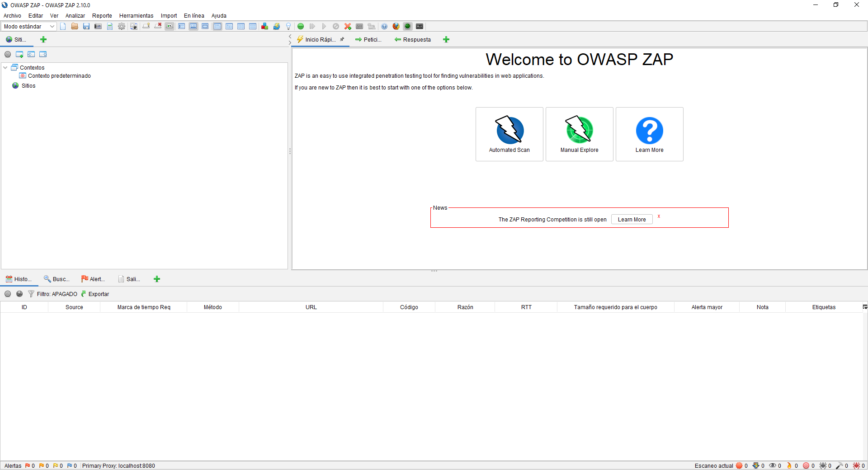Open the Reporte menu

102,16
